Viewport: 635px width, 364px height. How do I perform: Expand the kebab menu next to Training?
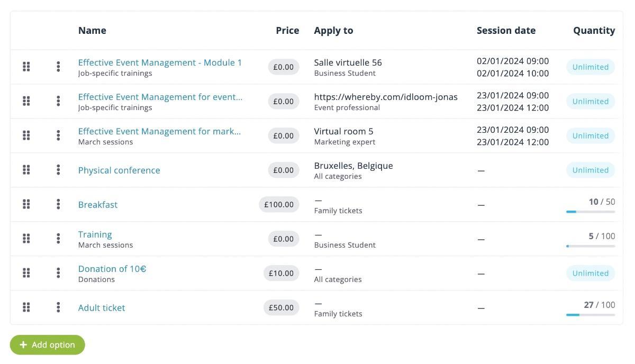click(x=58, y=239)
